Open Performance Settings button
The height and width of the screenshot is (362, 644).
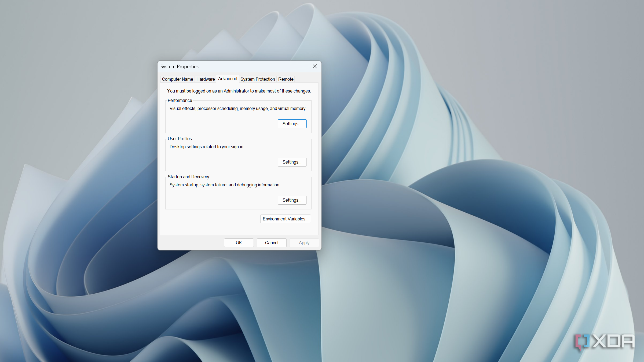(x=292, y=124)
